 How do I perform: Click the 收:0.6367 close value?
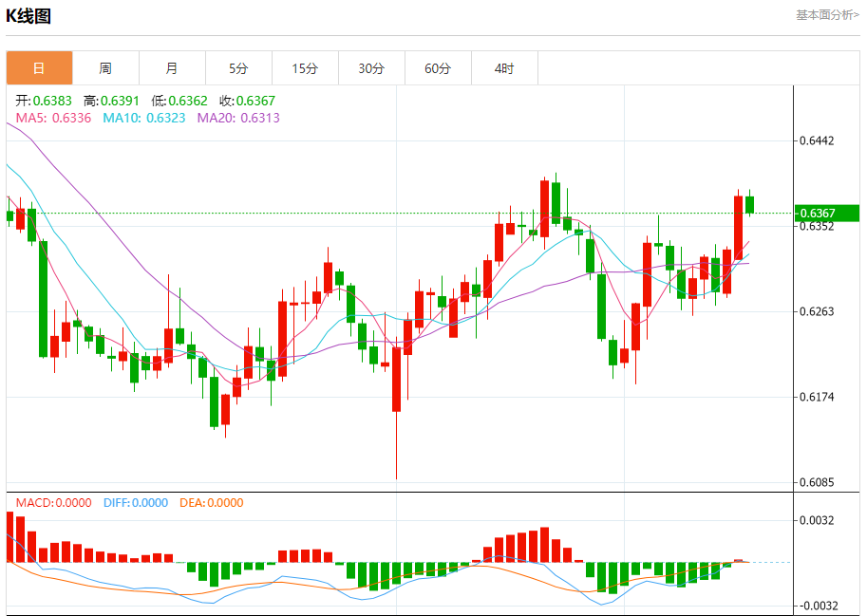click(247, 101)
